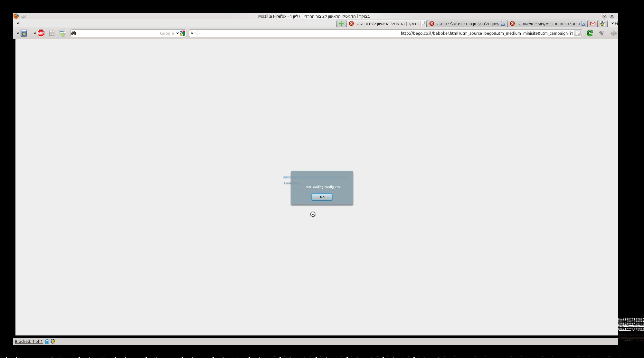Click the binoculars search icon

click(x=74, y=33)
